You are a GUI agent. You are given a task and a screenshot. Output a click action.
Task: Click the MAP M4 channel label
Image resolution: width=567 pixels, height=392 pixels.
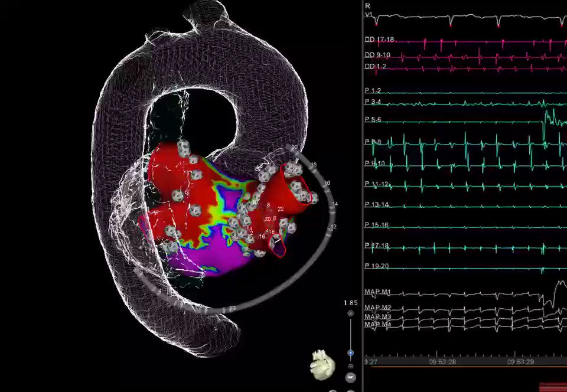[377, 324]
